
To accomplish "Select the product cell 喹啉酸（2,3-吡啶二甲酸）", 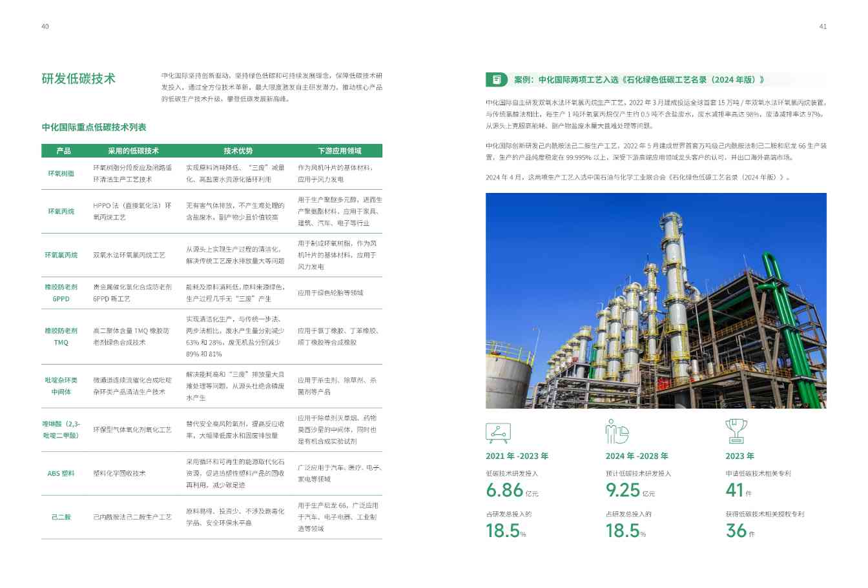I will point(61,430).
